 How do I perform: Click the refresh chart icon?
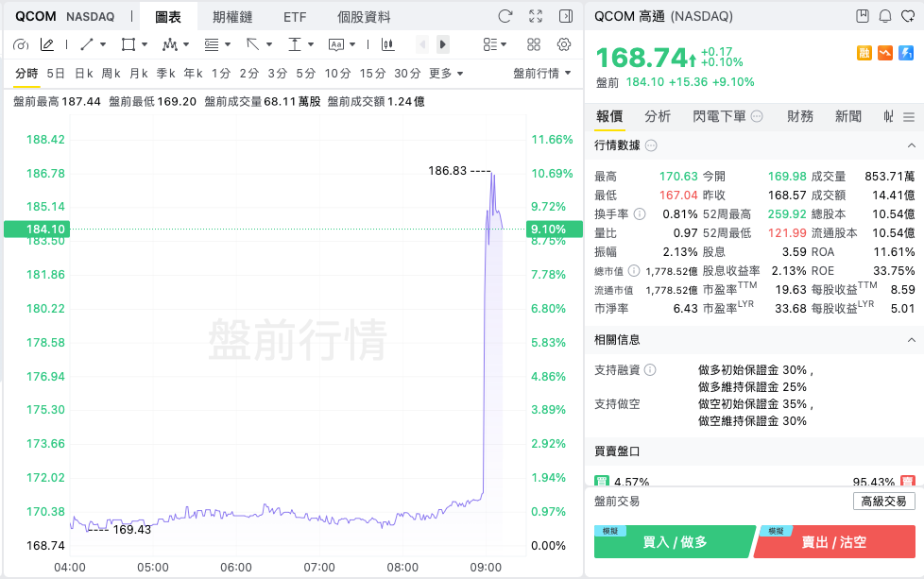(505, 16)
